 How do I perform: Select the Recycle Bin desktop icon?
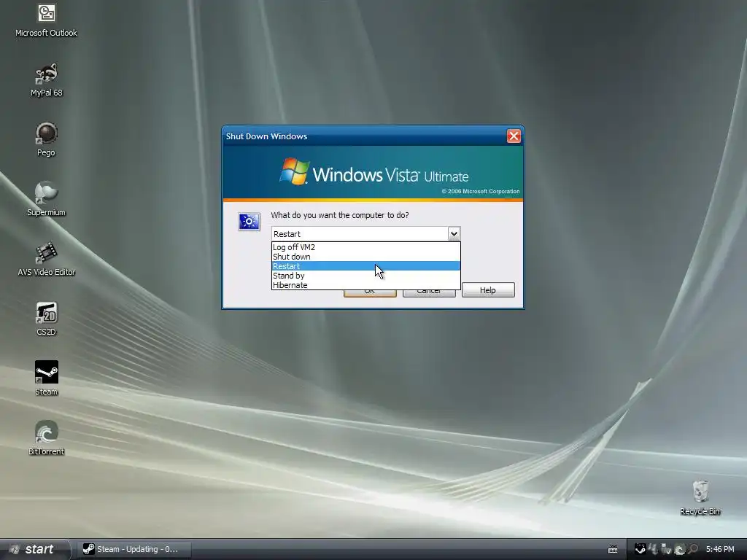point(700,497)
